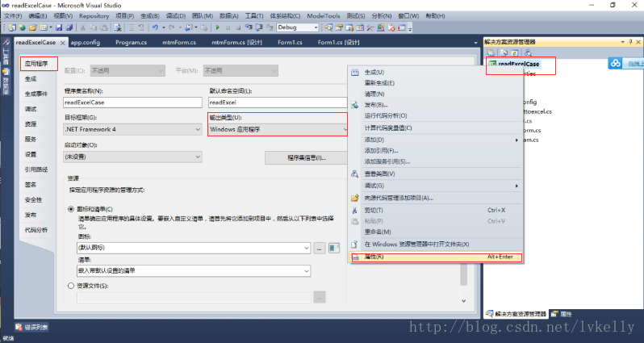The image size is (644, 343).
Task: Open the document tab overflow dropdown arrow
Action: pos(475,43)
